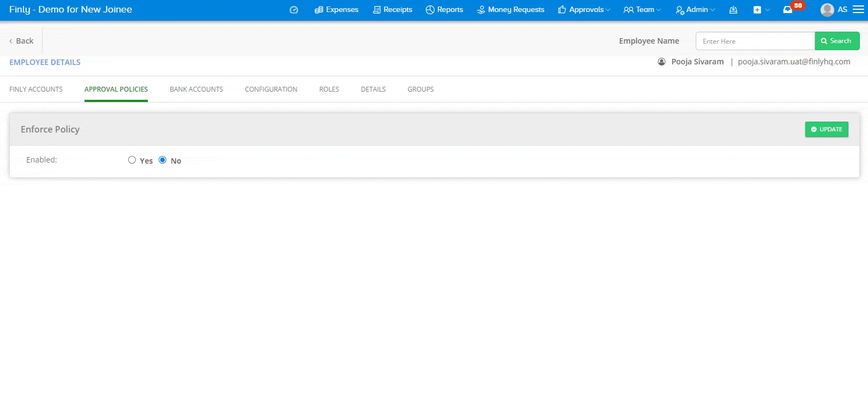Click the user icon beside Pooja Sivaram
The width and height of the screenshot is (868, 408).
(x=661, y=62)
